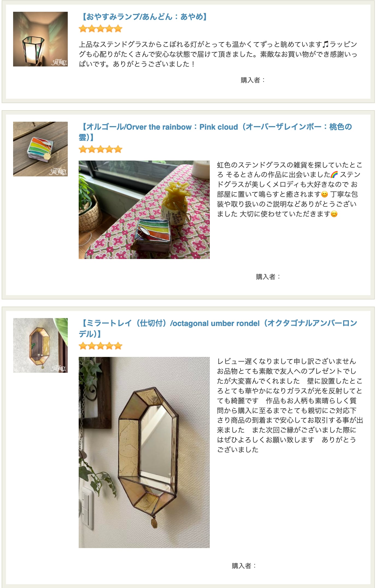Click the star rating of the オルゴール review
Image resolution: width=377 pixels, height=588 pixels.
pyautogui.click(x=100, y=149)
